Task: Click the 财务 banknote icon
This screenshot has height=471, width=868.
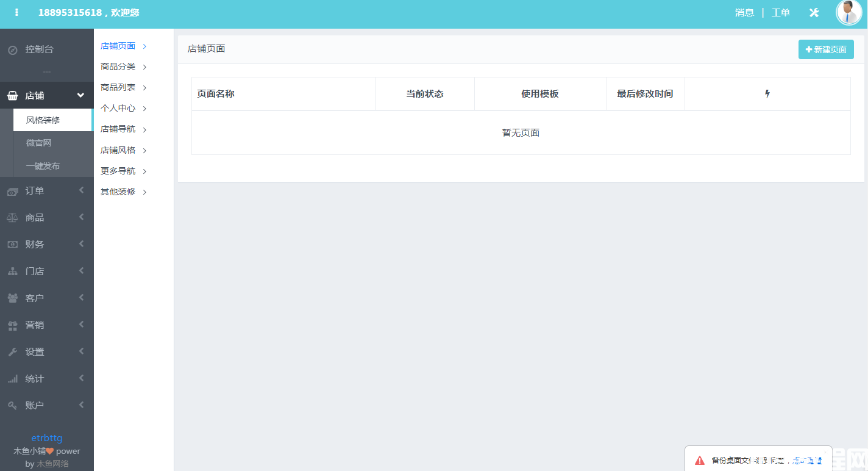Action: coord(12,245)
